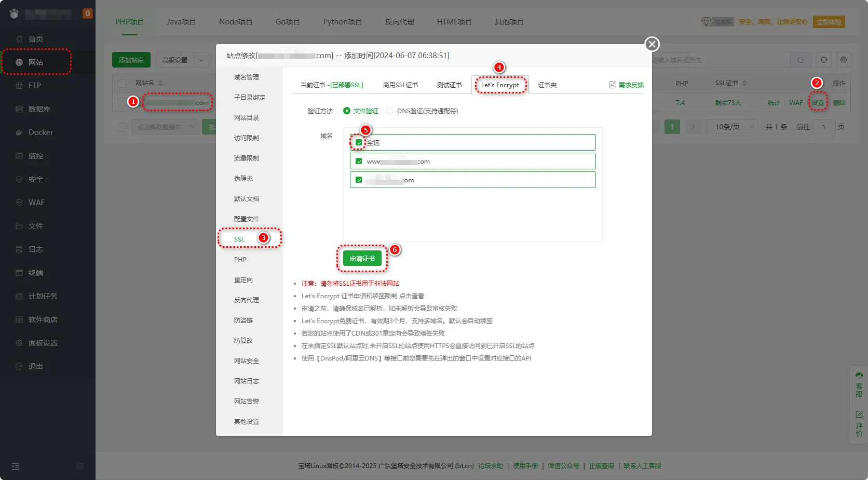
Task: Click the 网站 globe icon in sidebar
Action: point(19,62)
